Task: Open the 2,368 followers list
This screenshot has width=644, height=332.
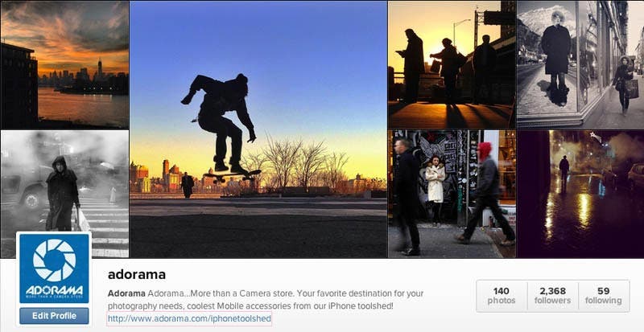Action: point(552,296)
